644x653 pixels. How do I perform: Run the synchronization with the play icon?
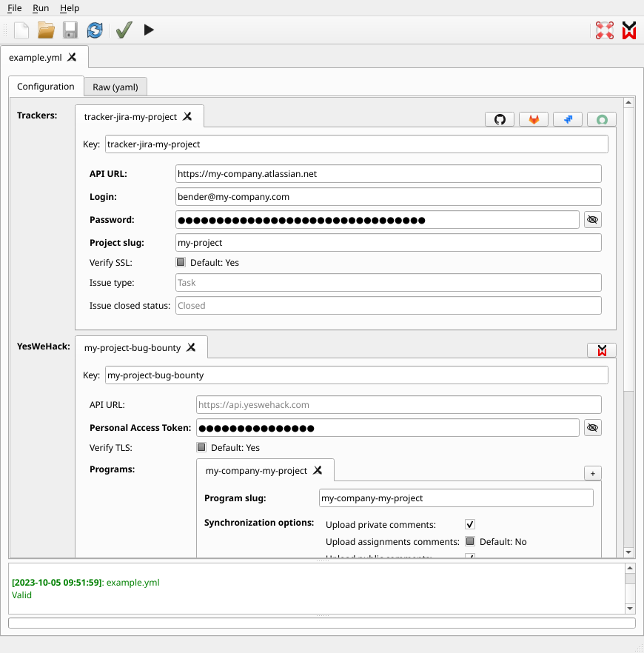pyautogui.click(x=148, y=30)
